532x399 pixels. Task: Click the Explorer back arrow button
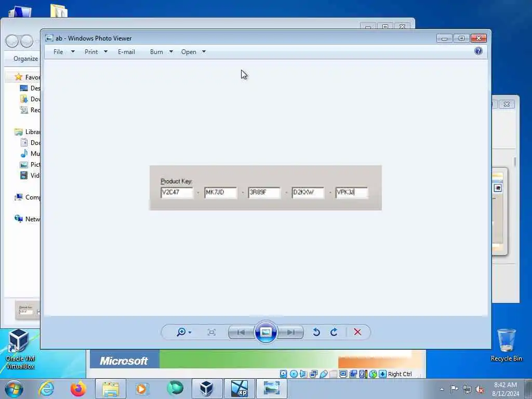tap(12, 42)
